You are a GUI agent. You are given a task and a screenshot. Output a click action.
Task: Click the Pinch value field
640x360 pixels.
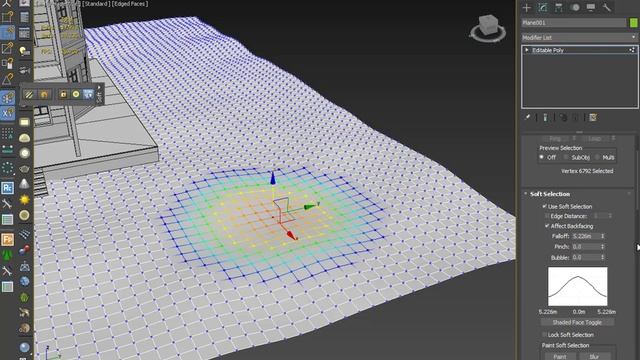tap(585, 247)
